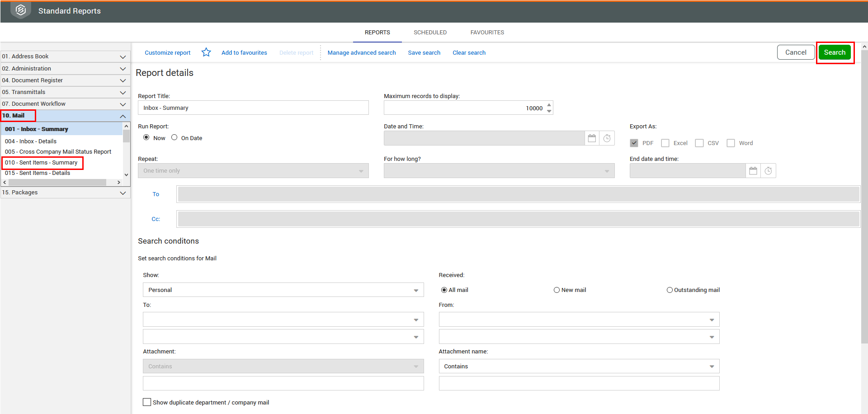Click the Cancel button
This screenshot has height=414, width=868.
pos(796,52)
